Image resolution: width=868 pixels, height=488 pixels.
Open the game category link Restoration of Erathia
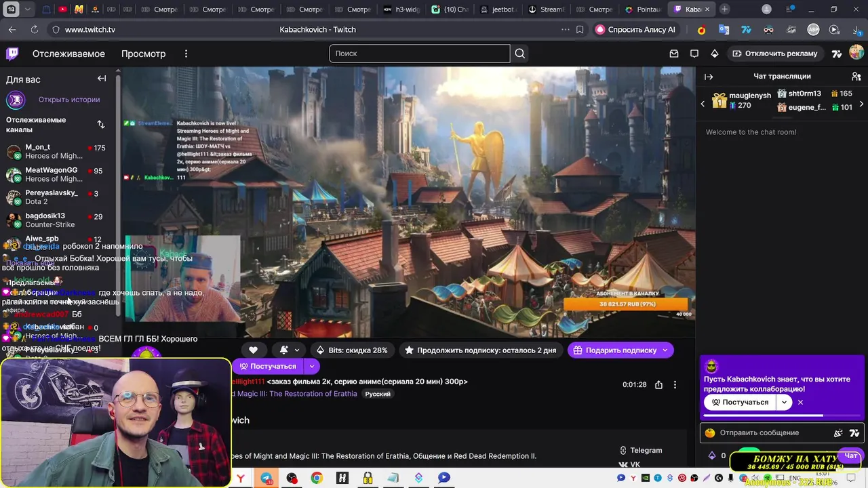(x=295, y=394)
